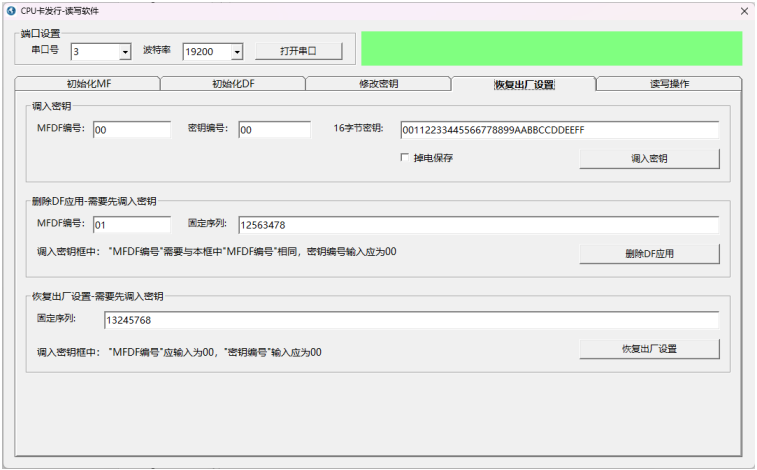
Task: Click the 固定序列 field containing 13245768
Action: click(x=410, y=320)
